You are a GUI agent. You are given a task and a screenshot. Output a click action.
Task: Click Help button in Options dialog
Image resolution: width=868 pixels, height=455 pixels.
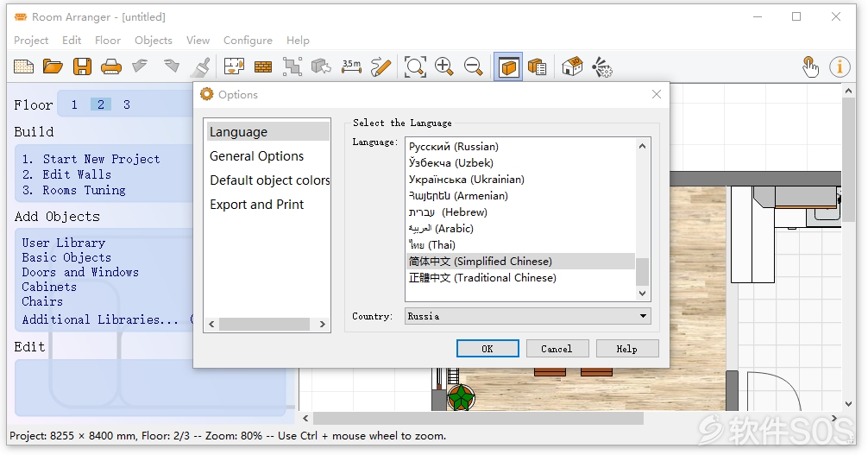(x=627, y=349)
